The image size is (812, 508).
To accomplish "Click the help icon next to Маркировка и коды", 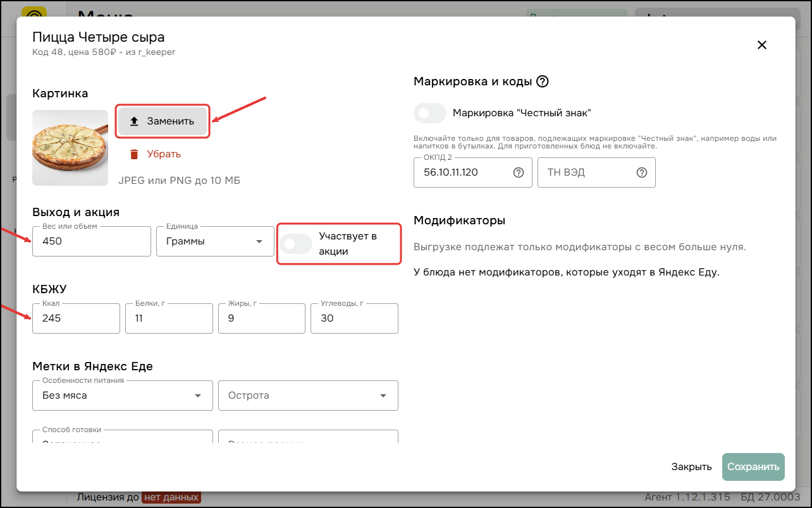I will [542, 82].
